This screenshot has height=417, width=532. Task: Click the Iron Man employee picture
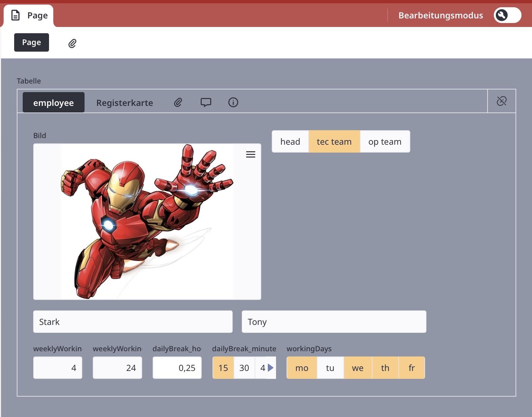(x=147, y=222)
